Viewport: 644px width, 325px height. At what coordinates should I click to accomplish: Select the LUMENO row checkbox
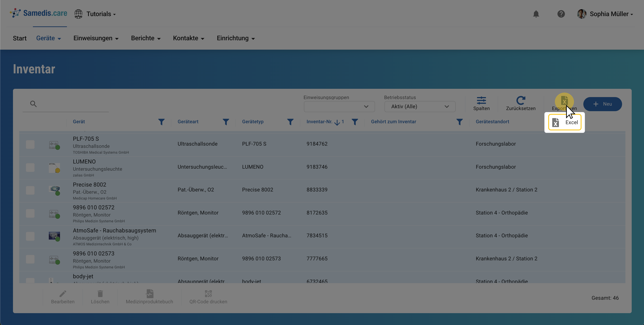(30, 167)
